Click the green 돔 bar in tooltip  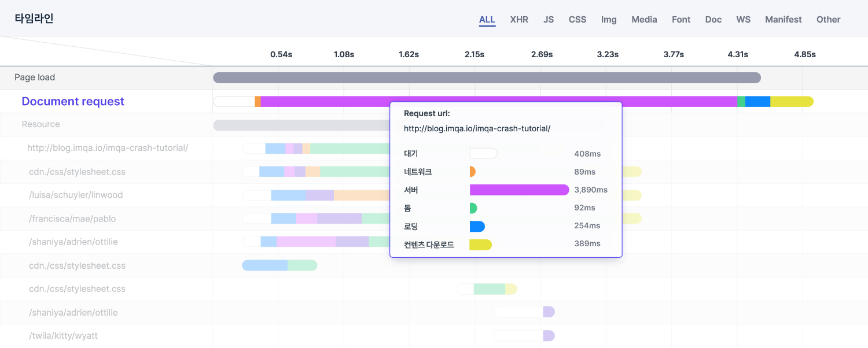coord(473,208)
